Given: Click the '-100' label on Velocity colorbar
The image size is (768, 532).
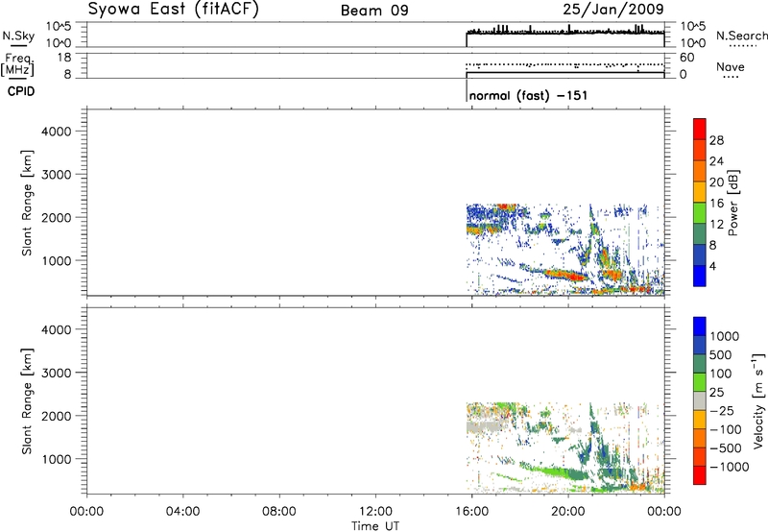Looking at the screenshot, I should tap(726, 429).
